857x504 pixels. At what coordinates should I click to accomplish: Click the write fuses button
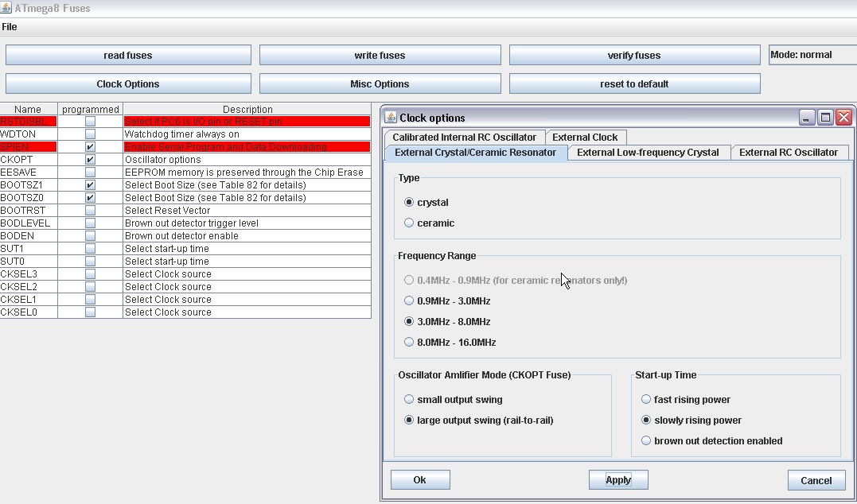coord(380,55)
